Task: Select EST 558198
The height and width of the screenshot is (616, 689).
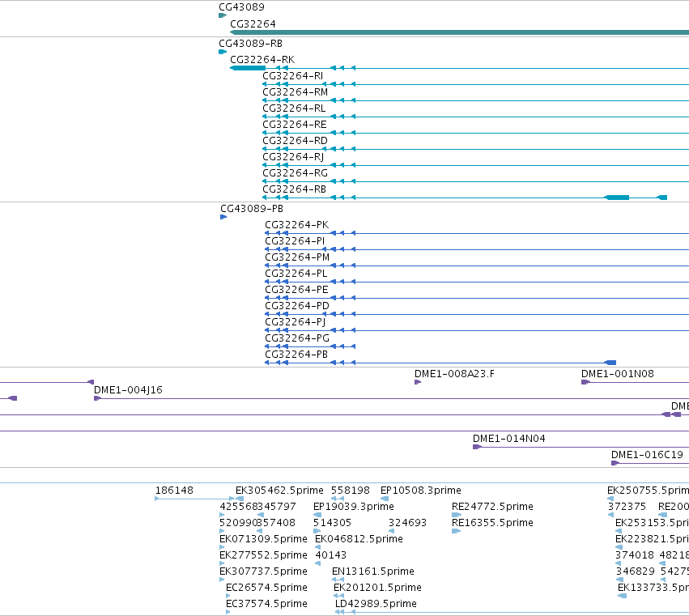Action: coord(351,491)
